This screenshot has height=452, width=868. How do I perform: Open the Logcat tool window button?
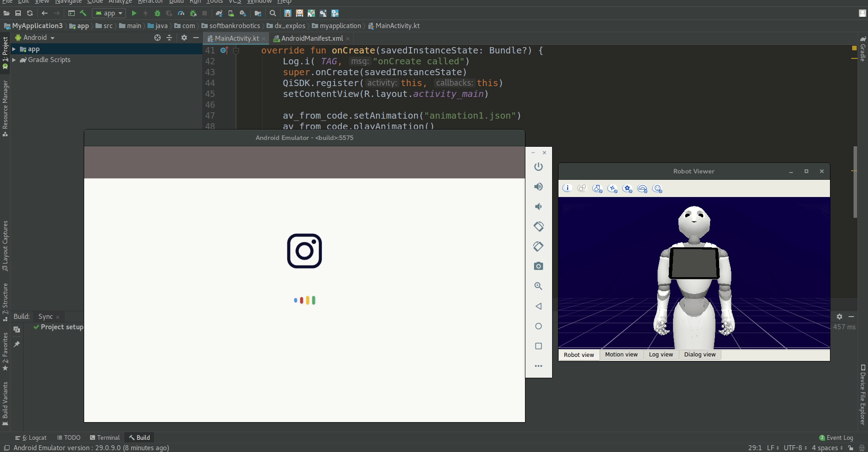pyautogui.click(x=31, y=438)
